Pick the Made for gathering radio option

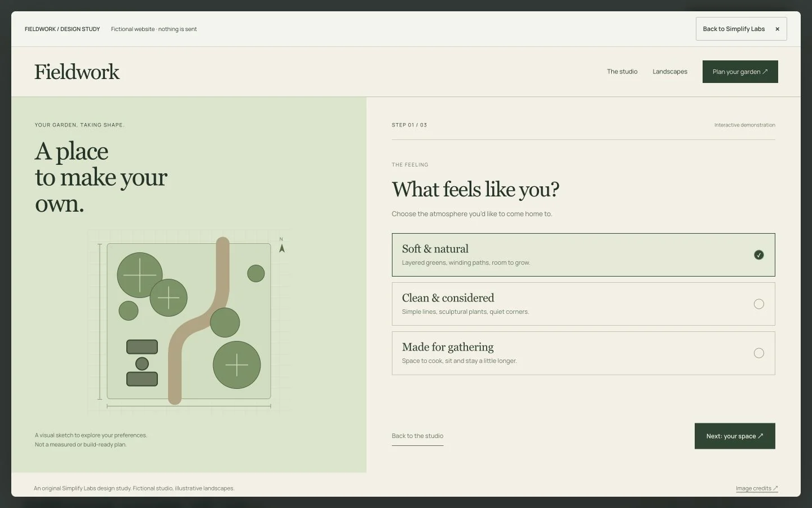(x=583, y=353)
